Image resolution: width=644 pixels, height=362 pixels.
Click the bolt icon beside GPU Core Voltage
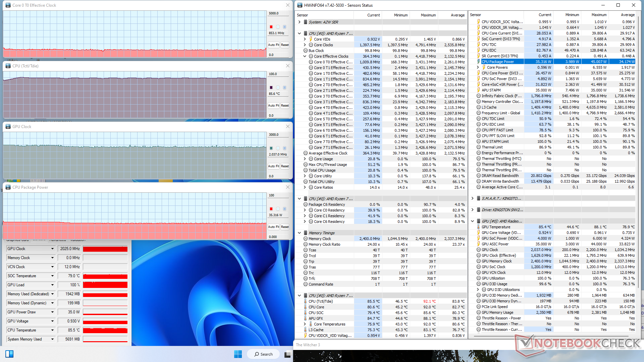point(479,233)
